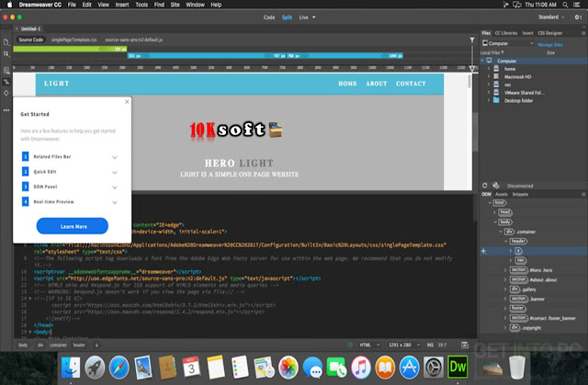588x385 pixels.
Task: Expand Real-time Preview item in Get Started
Action: 115,202
